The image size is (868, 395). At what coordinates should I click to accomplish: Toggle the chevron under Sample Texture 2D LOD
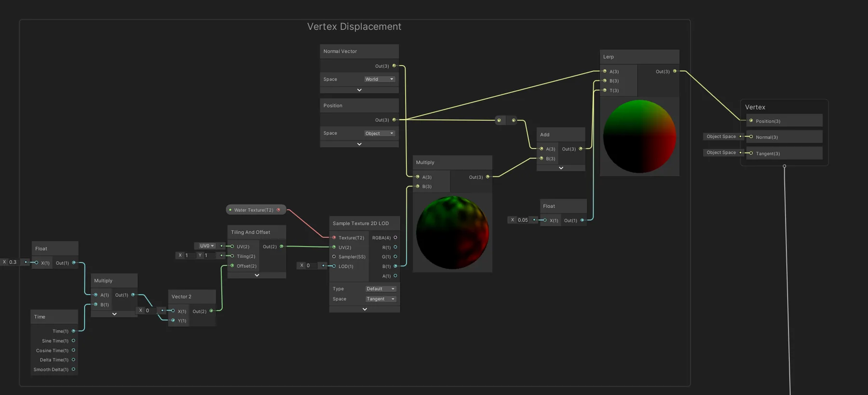pyautogui.click(x=365, y=309)
